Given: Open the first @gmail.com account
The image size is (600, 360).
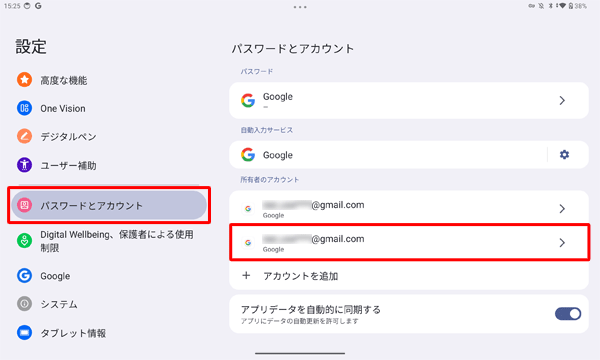Looking at the screenshot, I should point(409,209).
